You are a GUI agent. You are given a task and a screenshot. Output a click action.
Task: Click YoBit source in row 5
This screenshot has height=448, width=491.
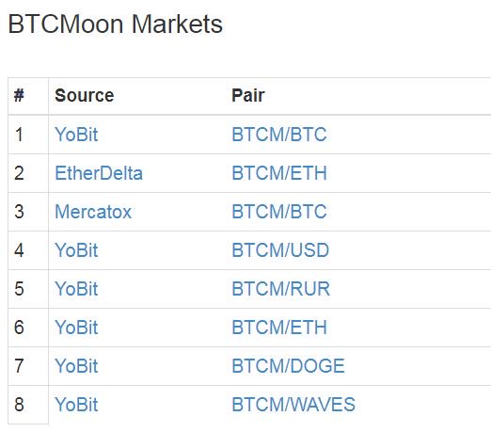(x=76, y=289)
